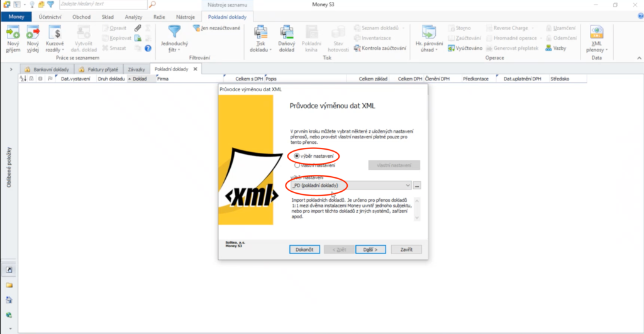Open the Jednoduchý filtr dropdown
The image size is (644, 334).
pos(174,38)
